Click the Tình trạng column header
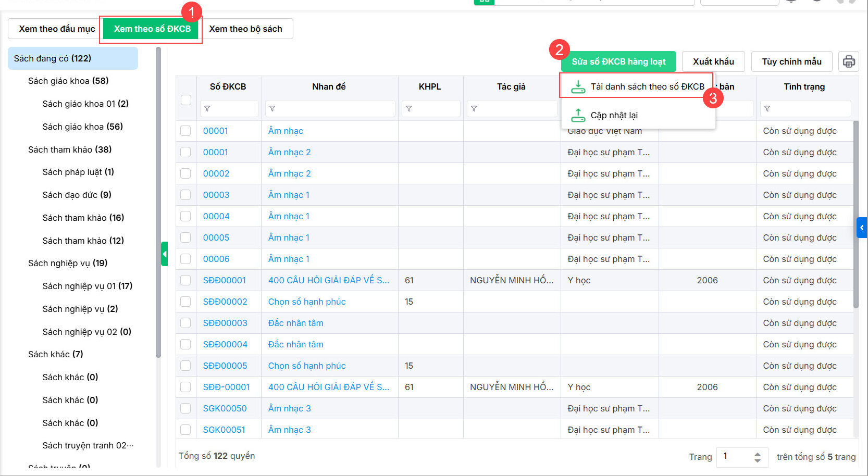Image resolution: width=868 pixels, height=476 pixels. tap(804, 86)
